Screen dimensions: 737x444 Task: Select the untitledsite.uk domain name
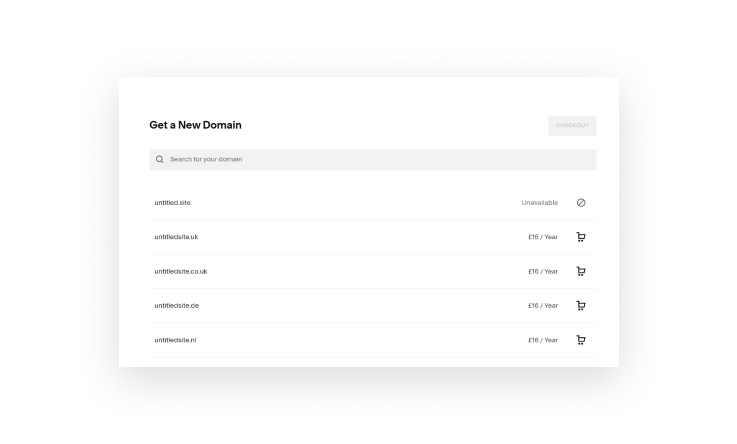(176, 237)
